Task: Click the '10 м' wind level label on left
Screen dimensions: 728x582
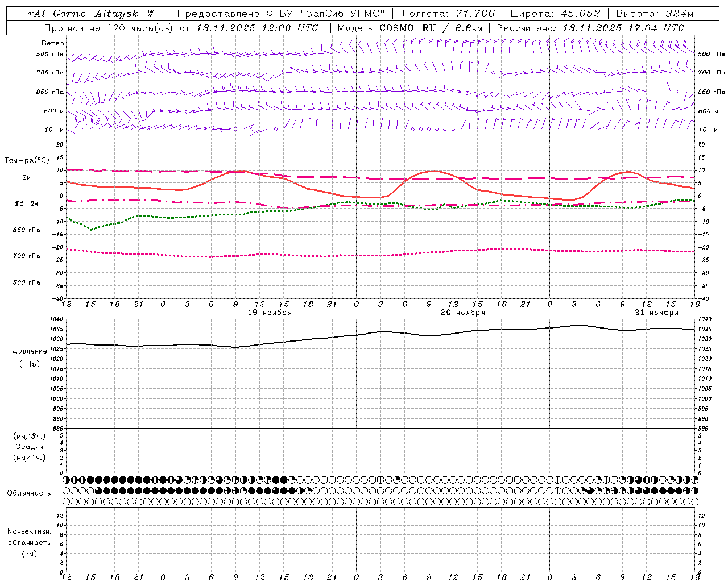Action: (x=55, y=130)
